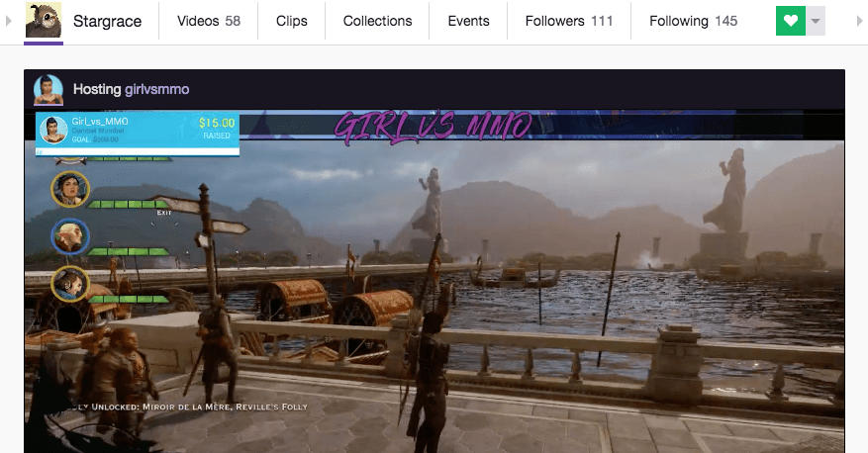Click the hosted stream video player
868x453 pixels.
pyautogui.click(x=434, y=282)
